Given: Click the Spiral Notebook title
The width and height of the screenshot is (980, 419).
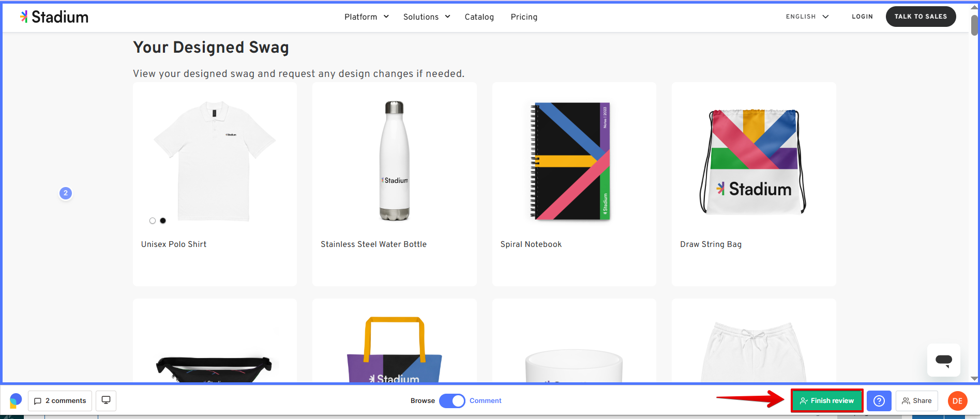Looking at the screenshot, I should (531, 244).
